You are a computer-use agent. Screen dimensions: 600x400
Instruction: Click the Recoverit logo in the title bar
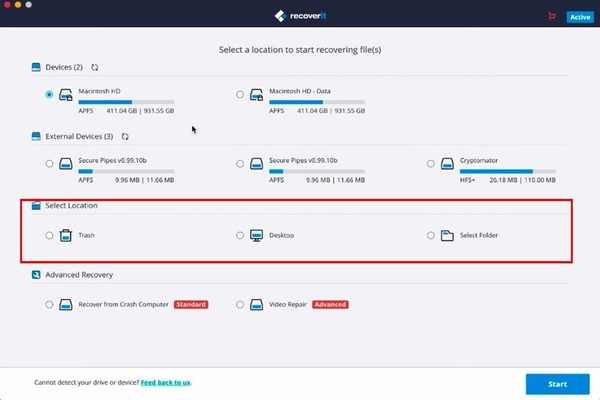click(x=300, y=16)
